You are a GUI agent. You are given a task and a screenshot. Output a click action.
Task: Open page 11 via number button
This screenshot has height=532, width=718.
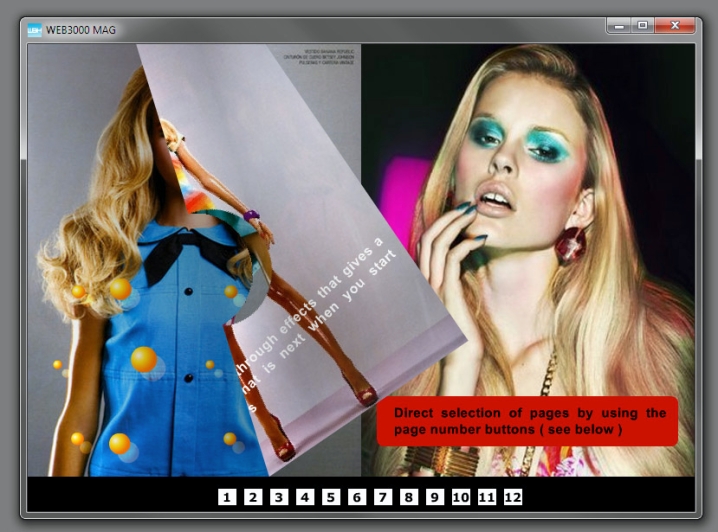[x=487, y=496]
